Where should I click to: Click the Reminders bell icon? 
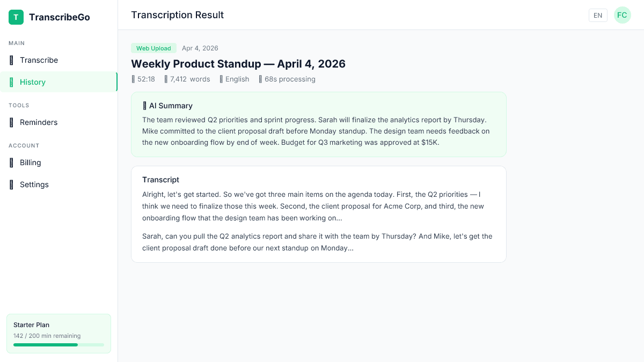pos(12,122)
